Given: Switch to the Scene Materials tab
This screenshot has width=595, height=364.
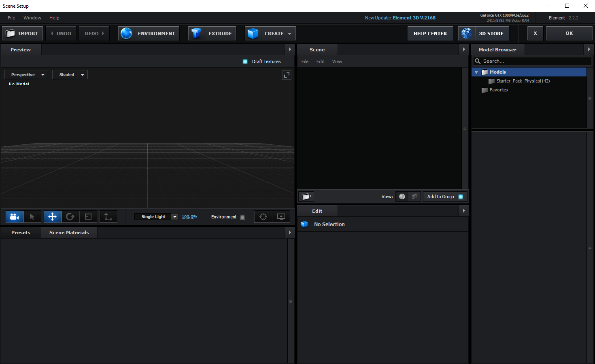Looking at the screenshot, I should click(69, 233).
